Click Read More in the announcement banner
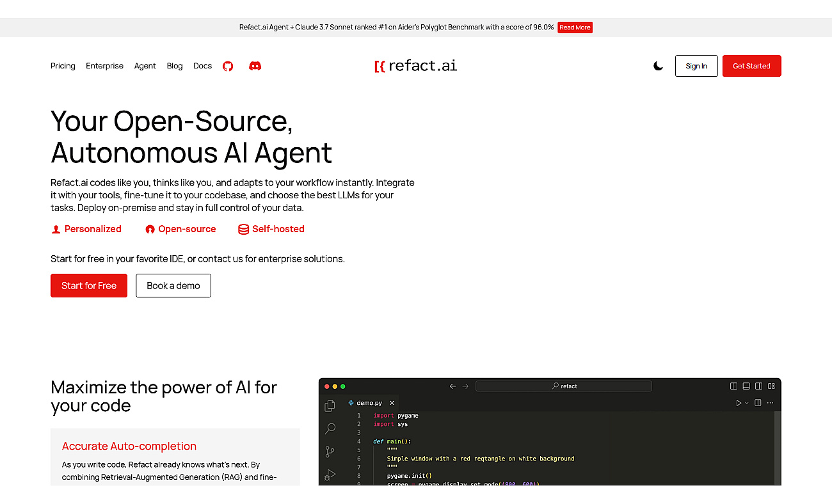Image resolution: width=832 pixels, height=504 pixels. pyautogui.click(x=575, y=28)
